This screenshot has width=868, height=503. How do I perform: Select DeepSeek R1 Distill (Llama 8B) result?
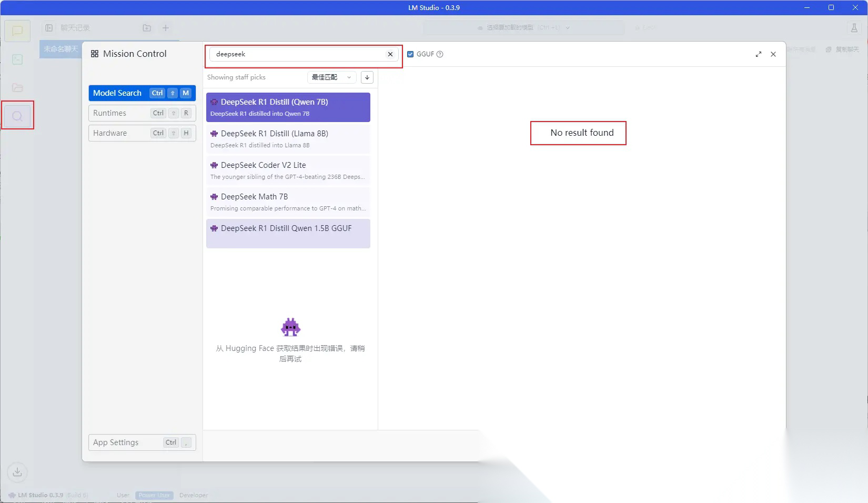coord(288,139)
